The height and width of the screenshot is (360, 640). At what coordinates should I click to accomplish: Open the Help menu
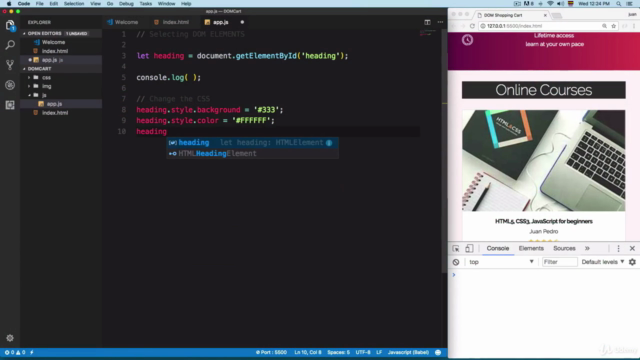186,4
